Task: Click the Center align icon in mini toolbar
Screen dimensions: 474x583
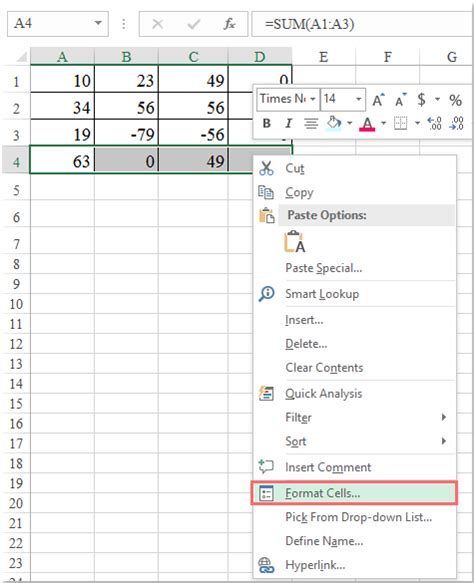Action: pyautogui.click(x=311, y=123)
